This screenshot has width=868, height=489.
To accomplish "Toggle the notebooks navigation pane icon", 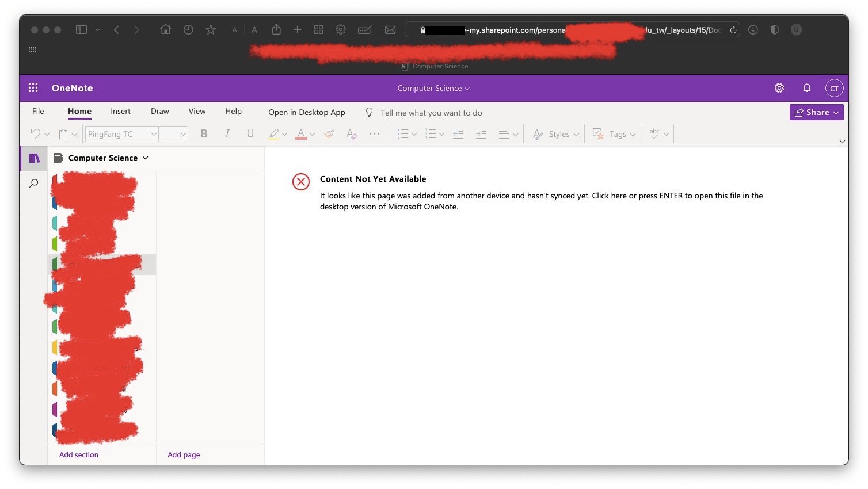I will 34,158.
